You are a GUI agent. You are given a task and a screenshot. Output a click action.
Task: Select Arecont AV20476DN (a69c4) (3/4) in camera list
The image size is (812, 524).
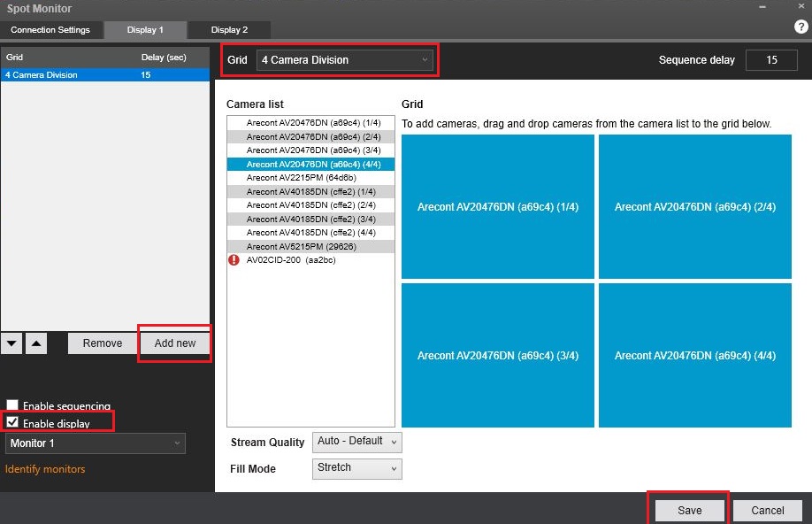(x=310, y=150)
